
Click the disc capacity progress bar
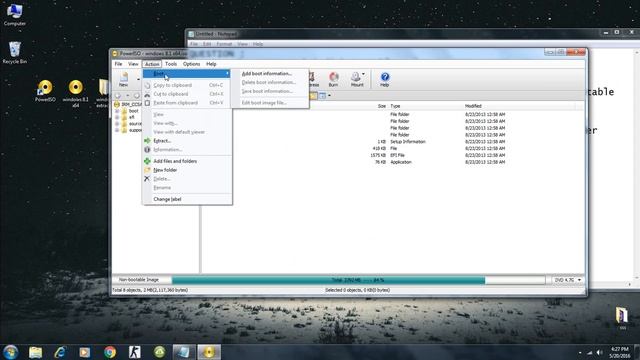(358, 280)
